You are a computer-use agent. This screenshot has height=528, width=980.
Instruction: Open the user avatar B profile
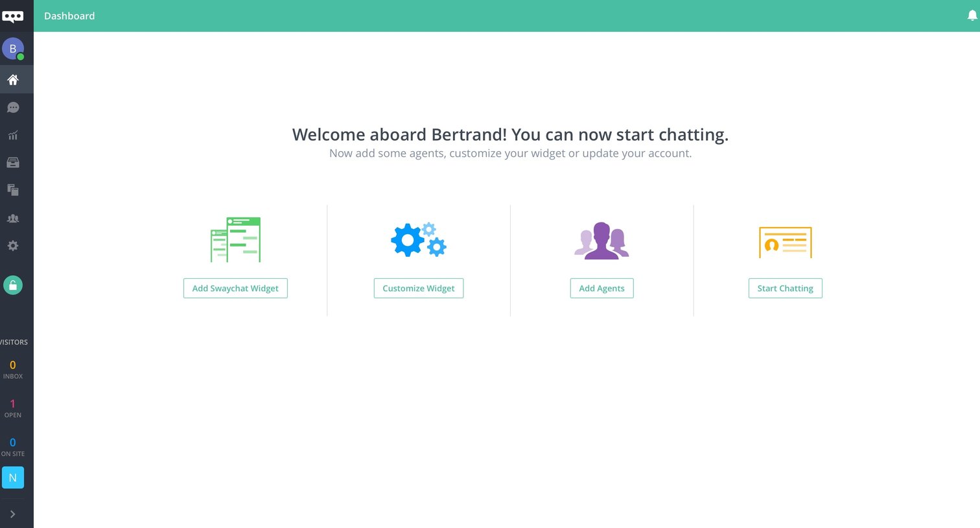[x=13, y=49]
